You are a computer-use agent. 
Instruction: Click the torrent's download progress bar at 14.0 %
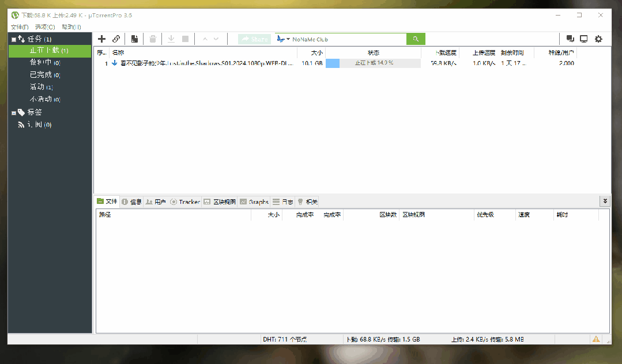pos(373,63)
